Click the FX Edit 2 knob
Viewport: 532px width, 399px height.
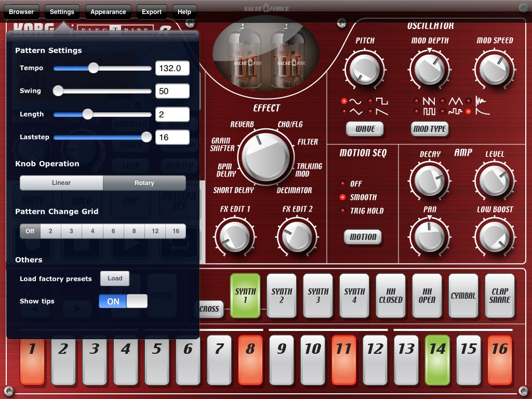pyautogui.click(x=297, y=236)
